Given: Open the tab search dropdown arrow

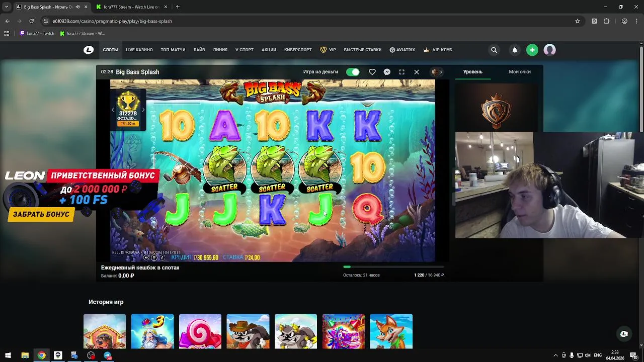Looking at the screenshot, I should click(7, 7).
